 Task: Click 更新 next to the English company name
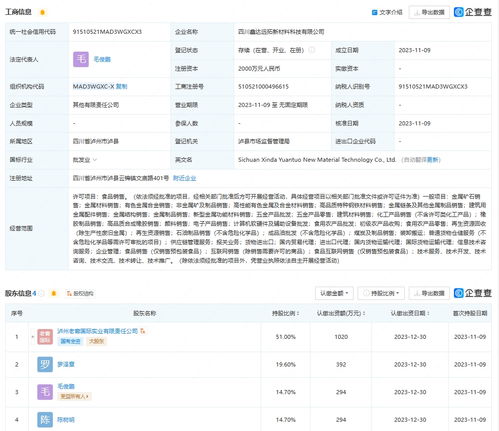click(x=433, y=160)
